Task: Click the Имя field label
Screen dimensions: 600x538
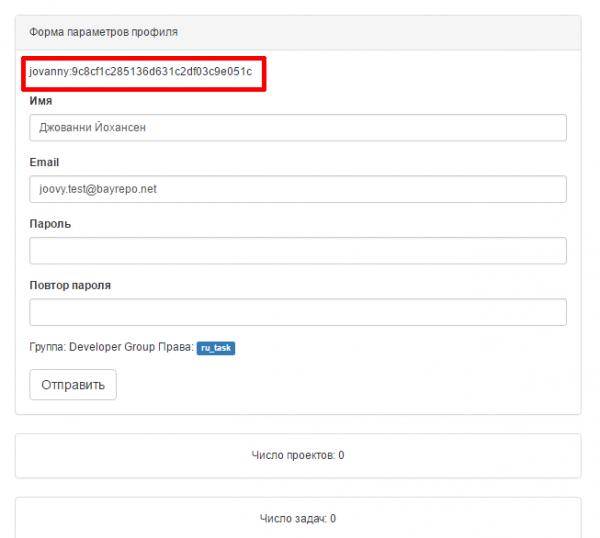Action: [41, 101]
